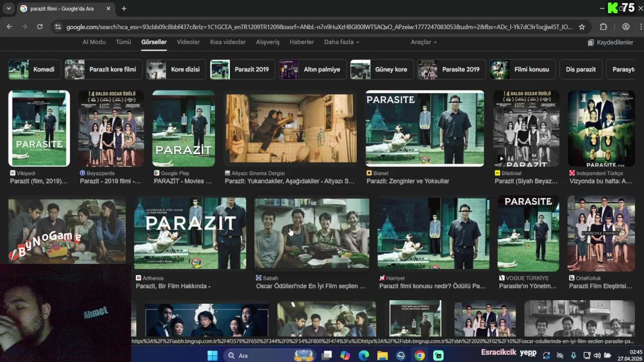644x362 pixels.
Task: Bookmark this page with the star icon
Action: pyautogui.click(x=582, y=27)
